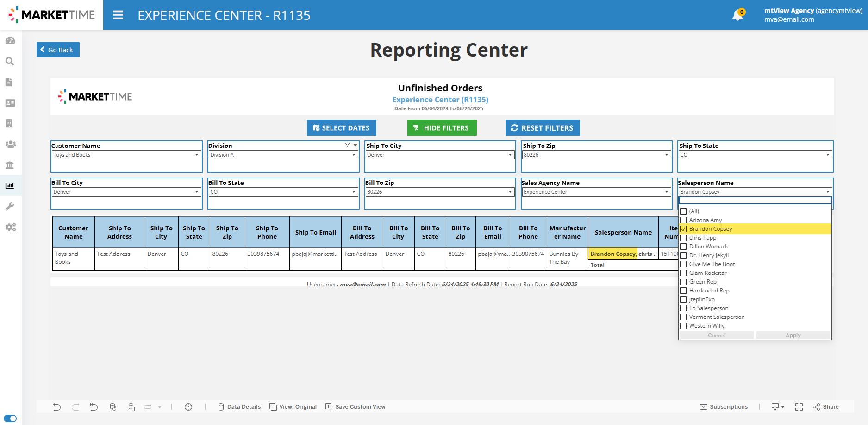868x425 pixels.
Task: Collapse the Salesperson Name dropdown
Action: (756, 192)
